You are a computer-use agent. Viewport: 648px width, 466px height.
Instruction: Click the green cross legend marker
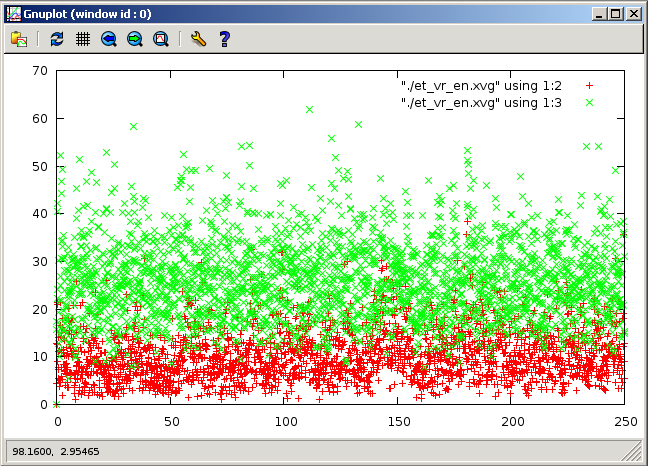590,102
